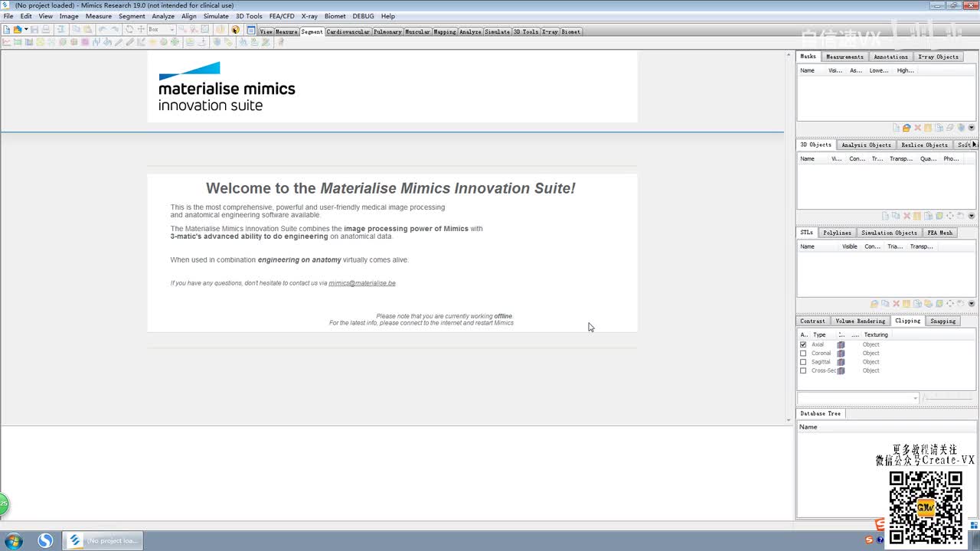The height and width of the screenshot is (551, 980).
Task: Click the window layout icon before View tab
Action: (251, 30)
